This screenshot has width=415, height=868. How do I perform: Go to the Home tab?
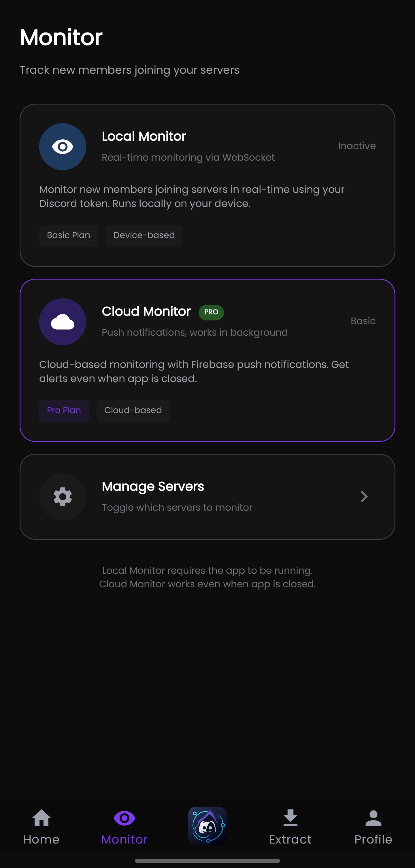point(41,827)
